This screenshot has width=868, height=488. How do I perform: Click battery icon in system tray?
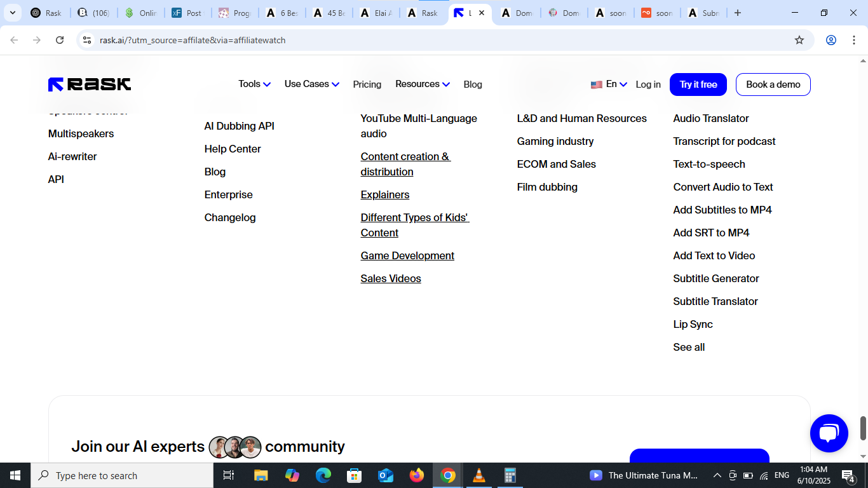748,475
